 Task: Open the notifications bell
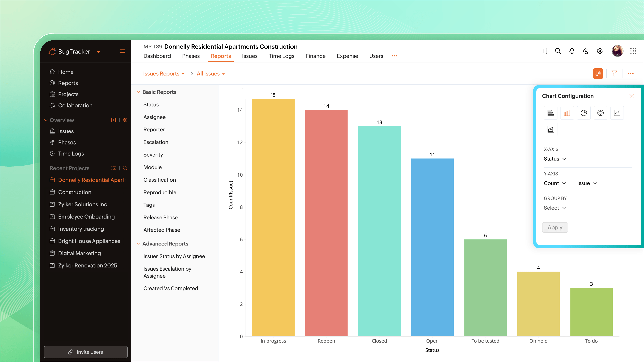pos(572,51)
